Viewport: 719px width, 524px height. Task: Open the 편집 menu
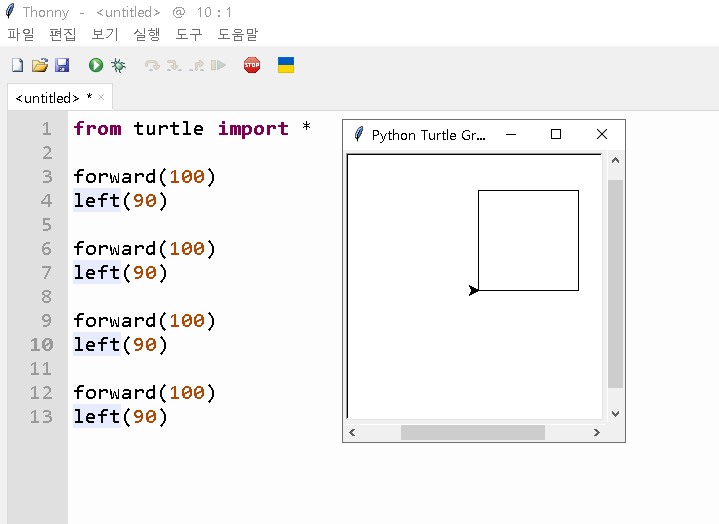(x=62, y=34)
